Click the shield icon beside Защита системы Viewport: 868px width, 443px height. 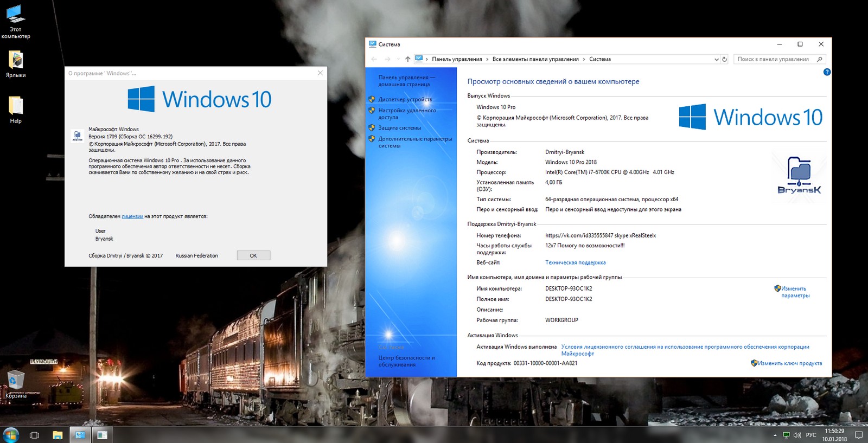[372, 128]
